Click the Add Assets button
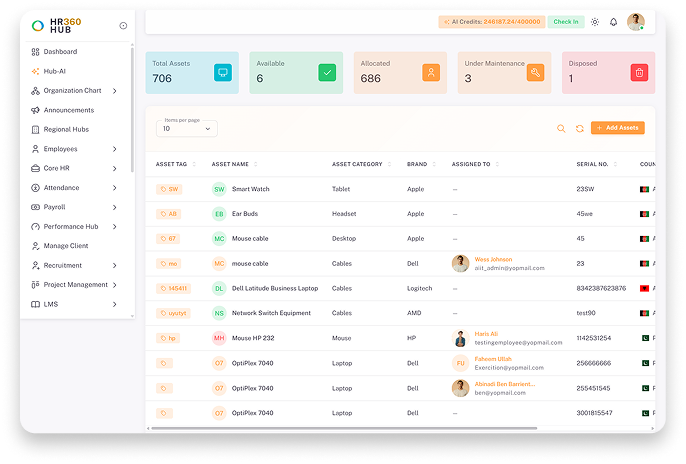Image resolution: width=686 pixels, height=464 pixels. pos(617,128)
